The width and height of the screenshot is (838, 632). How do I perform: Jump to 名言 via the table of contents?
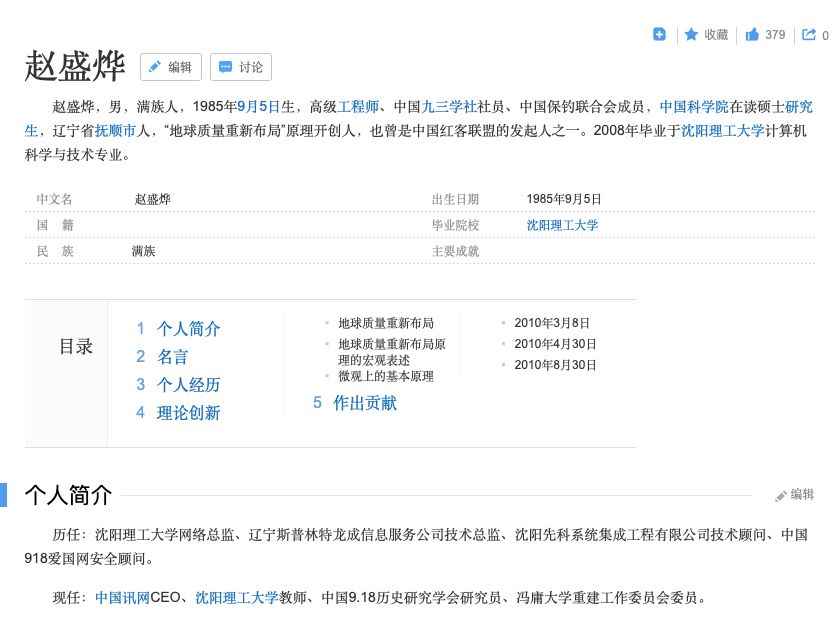[x=173, y=356]
